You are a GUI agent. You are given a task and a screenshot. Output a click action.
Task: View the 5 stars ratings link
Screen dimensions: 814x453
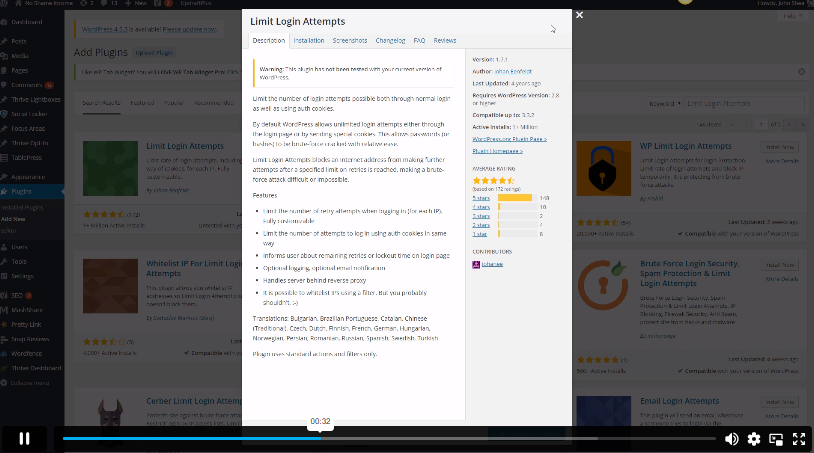pos(481,198)
